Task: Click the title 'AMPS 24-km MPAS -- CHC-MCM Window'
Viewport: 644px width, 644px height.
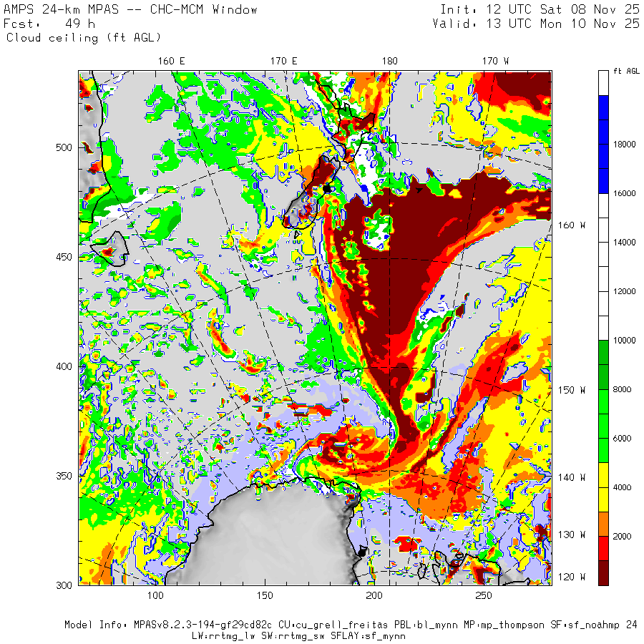Action: pyautogui.click(x=130, y=9)
